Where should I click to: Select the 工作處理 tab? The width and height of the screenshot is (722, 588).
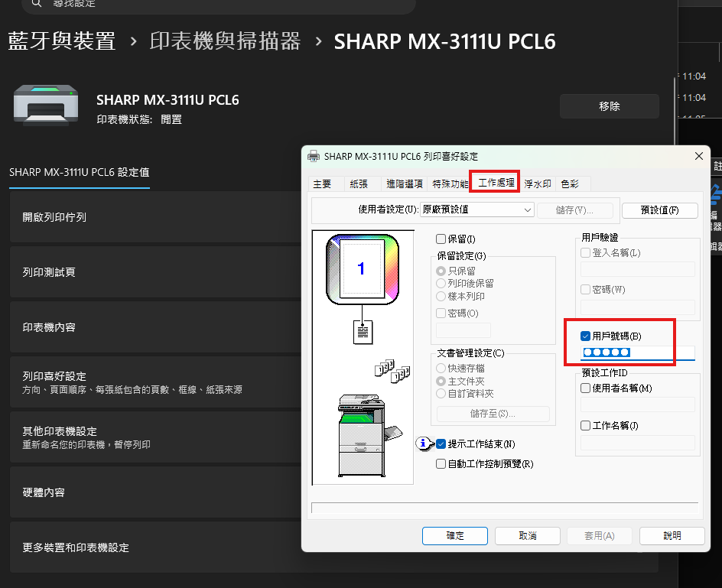(496, 182)
